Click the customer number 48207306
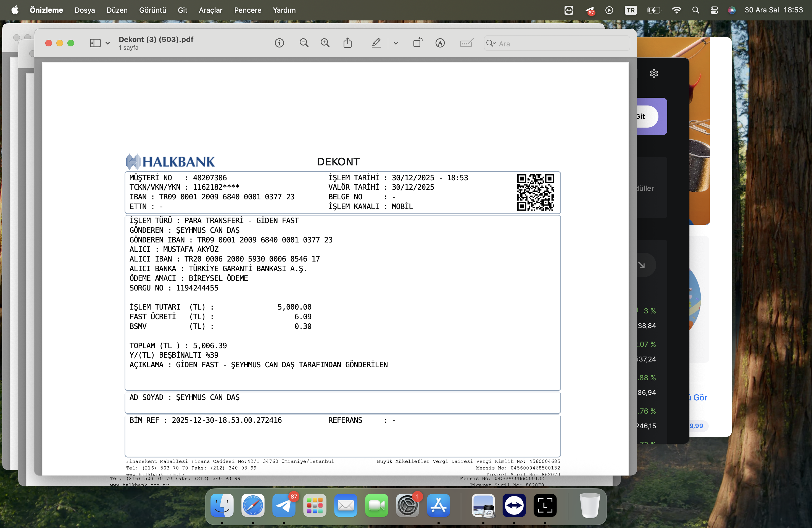Viewport: 812px width, 528px height. [210, 178]
